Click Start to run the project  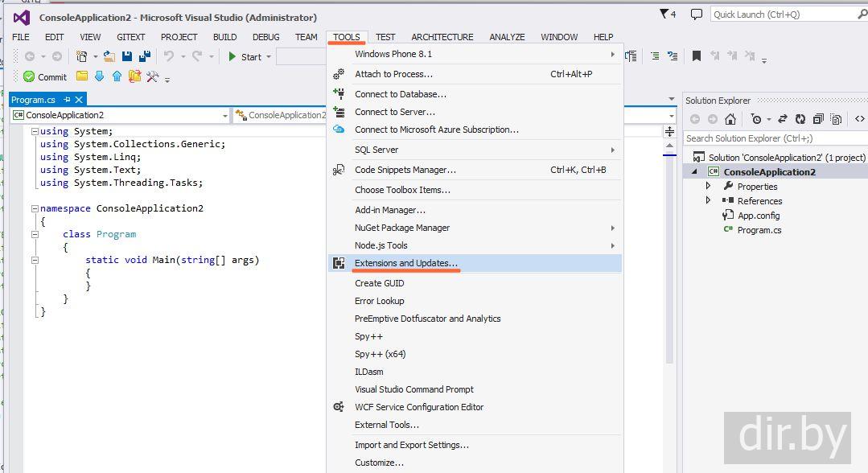pyautogui.click(x=245, y=56)
